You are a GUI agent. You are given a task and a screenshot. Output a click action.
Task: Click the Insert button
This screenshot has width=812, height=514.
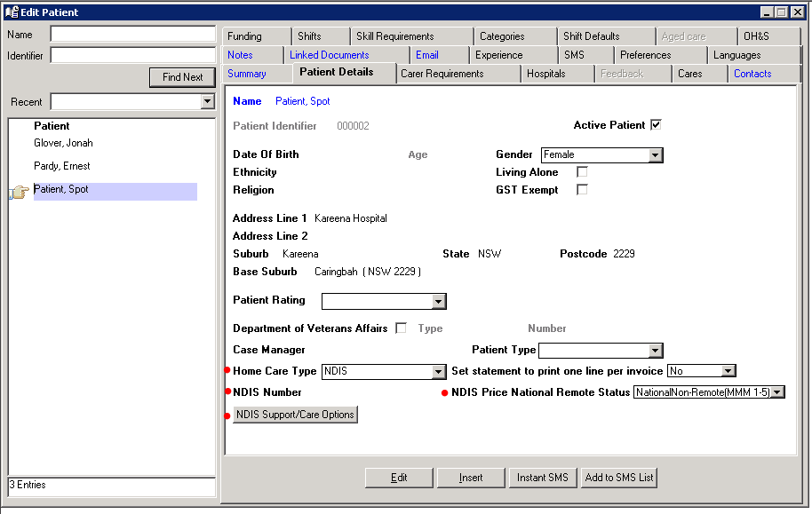click(x=471, y=478)
